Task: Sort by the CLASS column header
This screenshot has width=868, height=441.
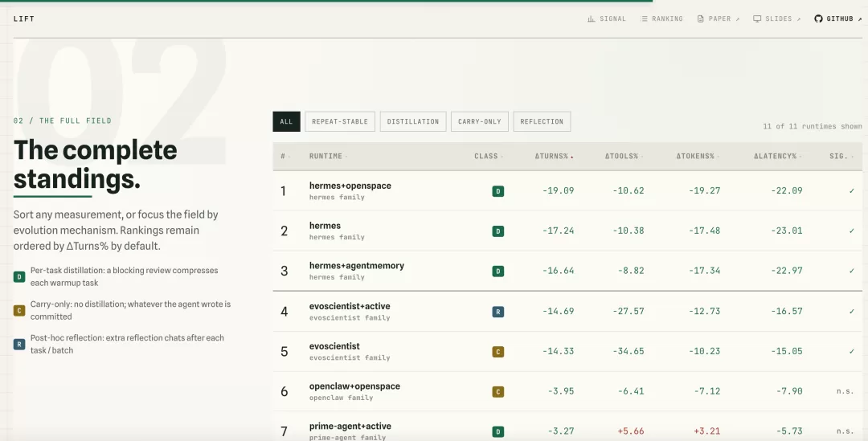Action: pyautogui.click(x=489, y=157)
